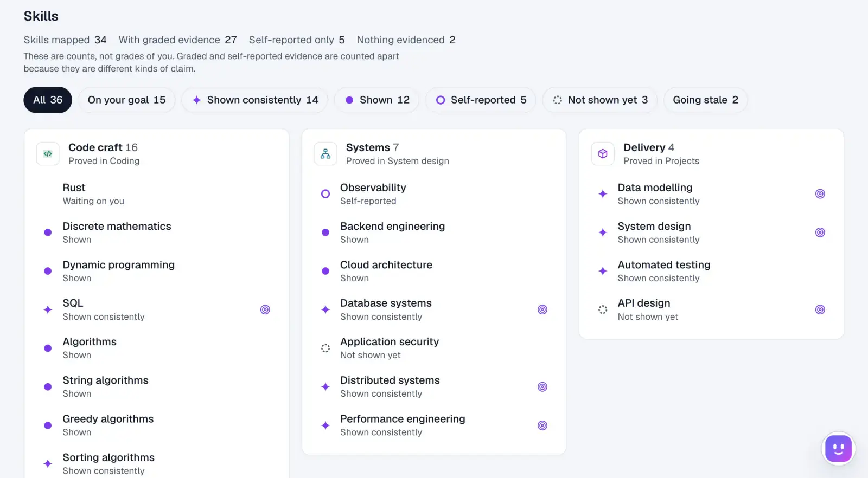Click the goal target icon beside SQL
Viewport: 868px width, 478px height.
coord(265,309)
